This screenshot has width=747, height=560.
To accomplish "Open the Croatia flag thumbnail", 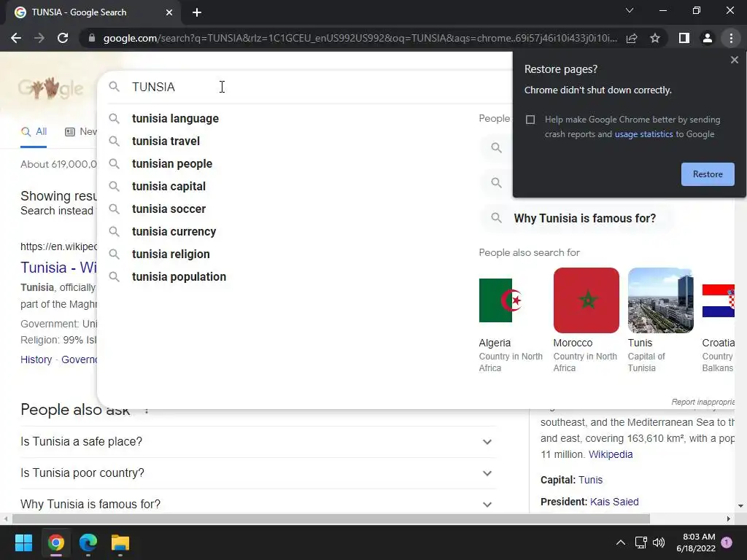I will pos(719,300).
